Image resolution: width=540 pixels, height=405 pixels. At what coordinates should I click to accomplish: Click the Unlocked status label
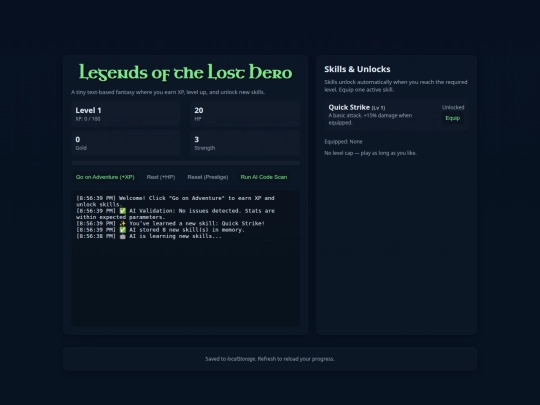coord(453,107)
